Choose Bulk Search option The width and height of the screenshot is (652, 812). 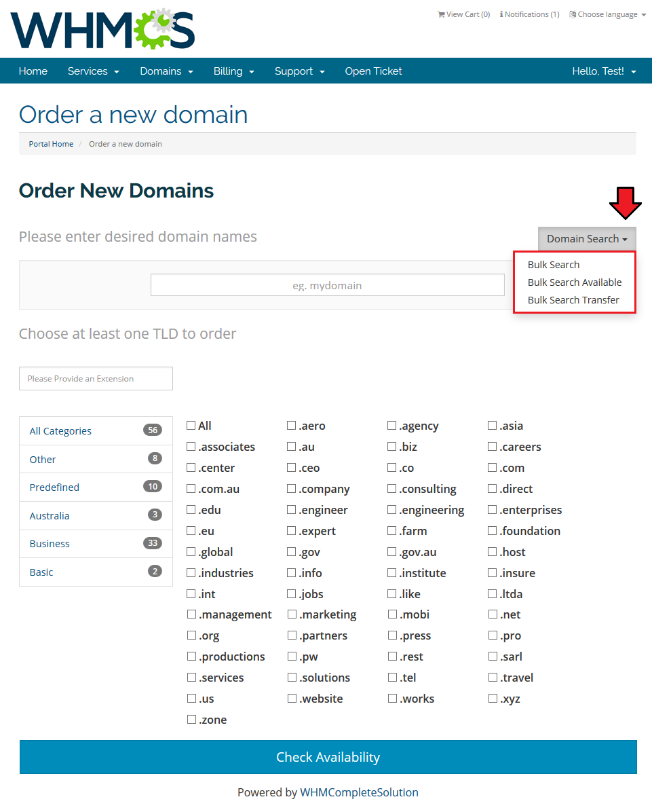[553, 265]
